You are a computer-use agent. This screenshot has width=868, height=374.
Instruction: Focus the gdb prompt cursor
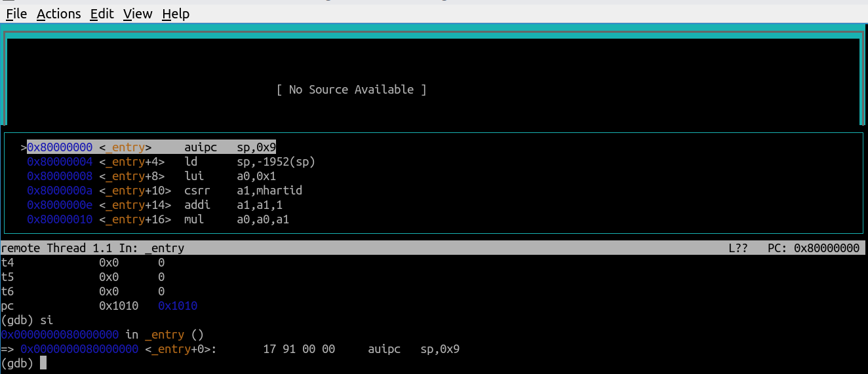point(43,364)
